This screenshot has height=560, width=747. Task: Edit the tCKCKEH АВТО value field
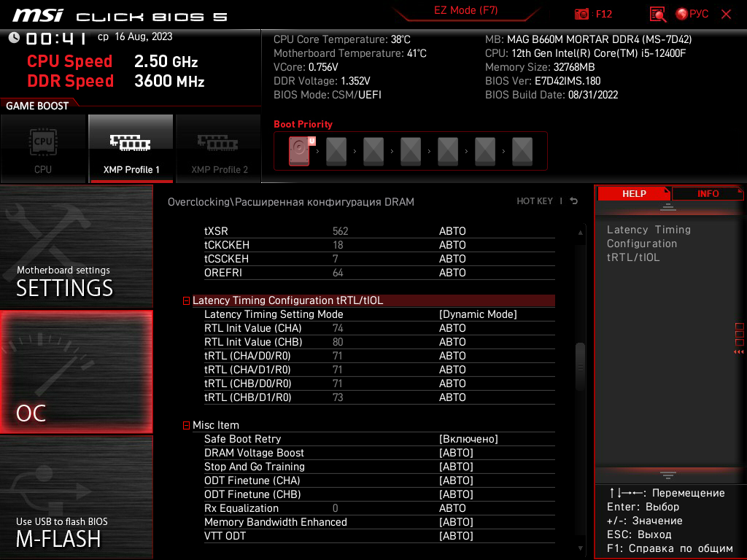(452, 245)
